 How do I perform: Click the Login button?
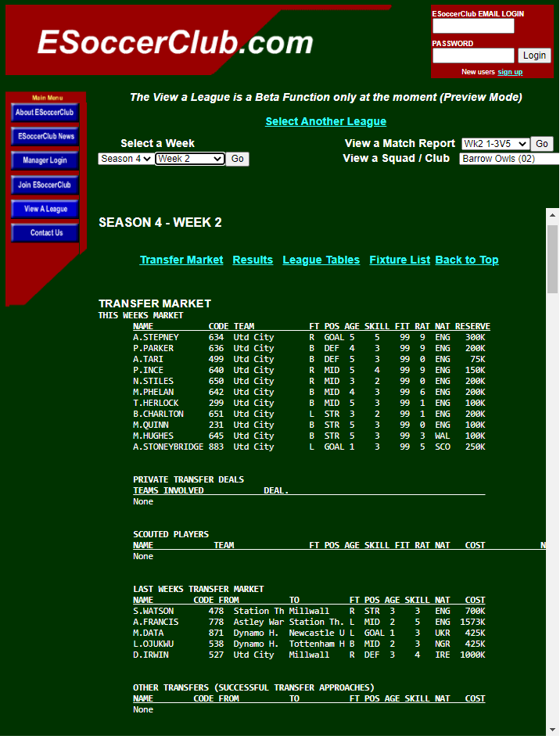pyautogui.click(x=534, y=56)
